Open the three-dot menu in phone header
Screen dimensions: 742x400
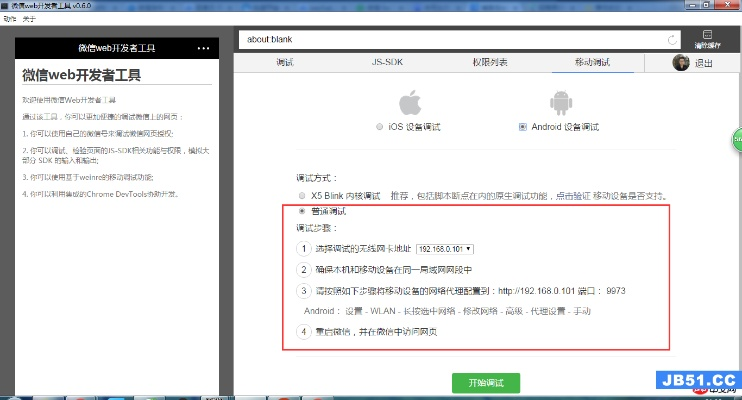(204, 48)
